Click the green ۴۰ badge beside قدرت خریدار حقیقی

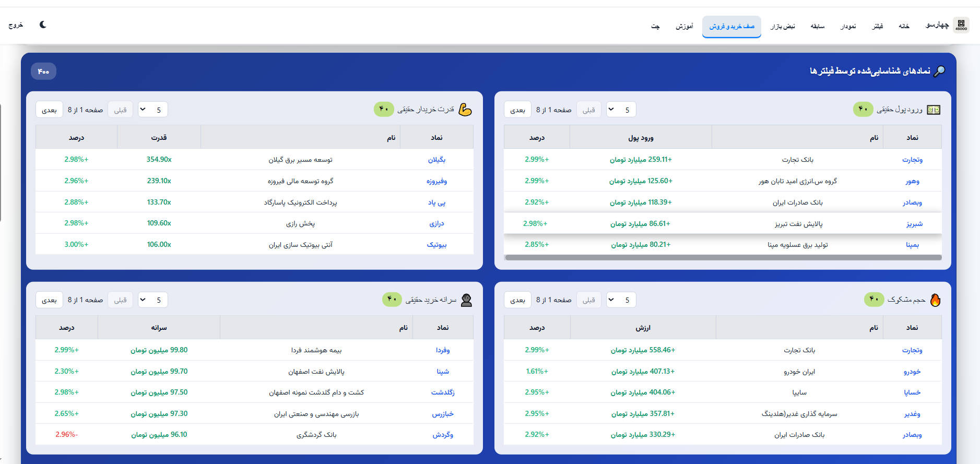384,109
